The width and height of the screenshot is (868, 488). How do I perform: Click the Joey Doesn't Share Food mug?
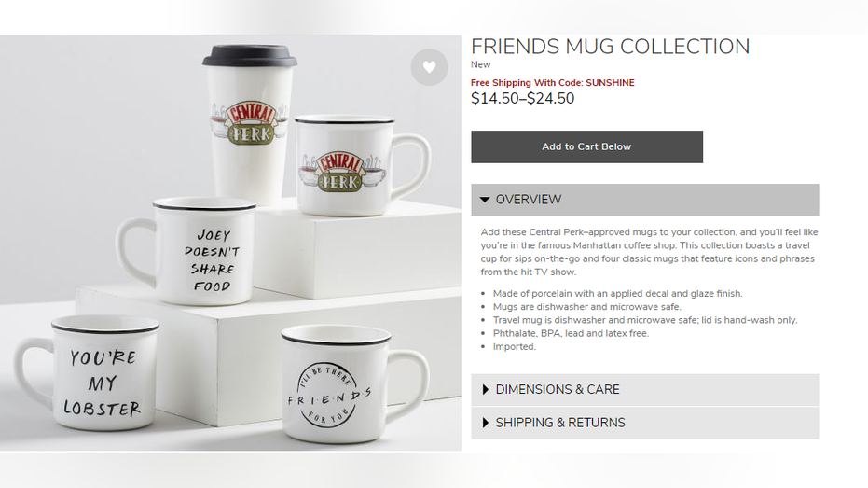pyautogui.click(x=187, y=251)
